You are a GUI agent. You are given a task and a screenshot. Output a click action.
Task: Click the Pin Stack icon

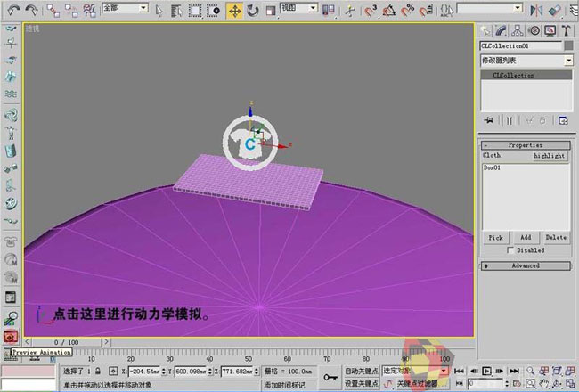pyautogui.click(x=489, y=120)
